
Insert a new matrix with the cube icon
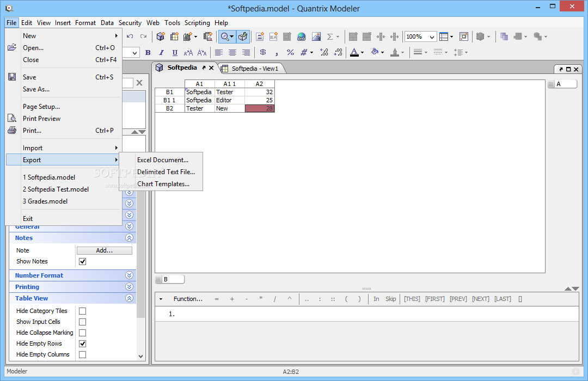click(x=161, y=36)
